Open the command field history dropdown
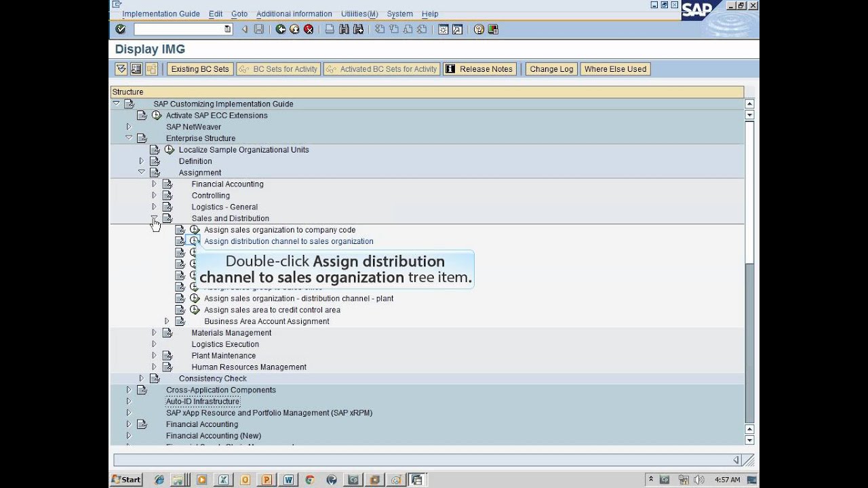Viewport: 868px width, 488px height. click(x=228, y=29)
